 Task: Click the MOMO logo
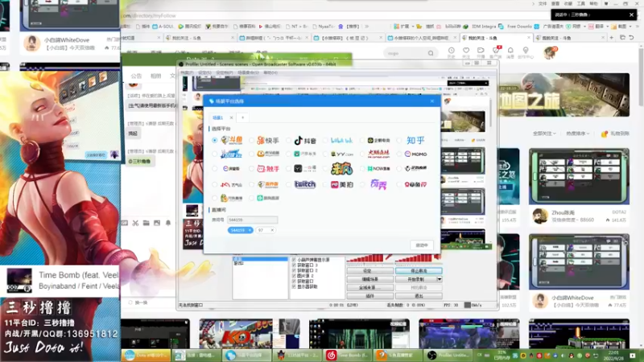(x=415, y=154)
